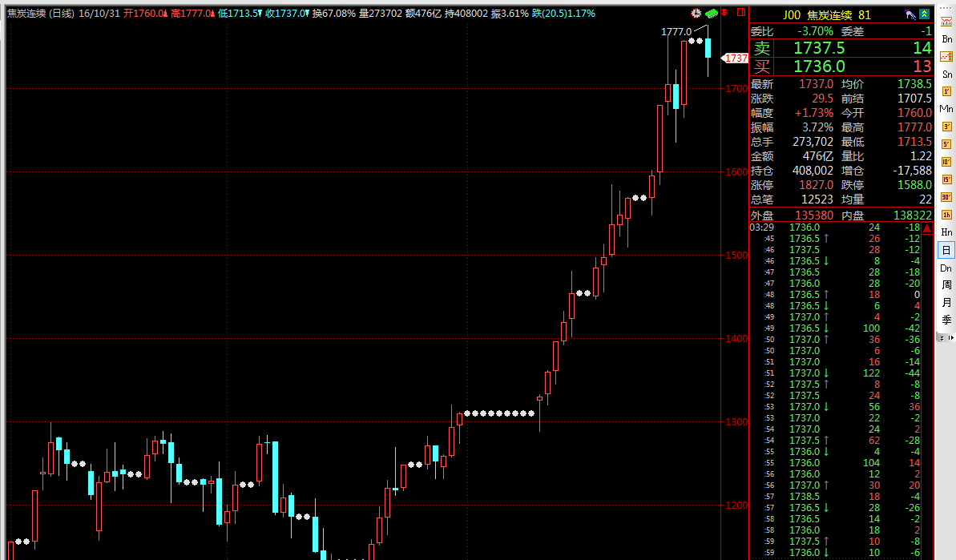
Task: Select the Sn seconds period in the sidebar
Action: click(x=947, y=75)
